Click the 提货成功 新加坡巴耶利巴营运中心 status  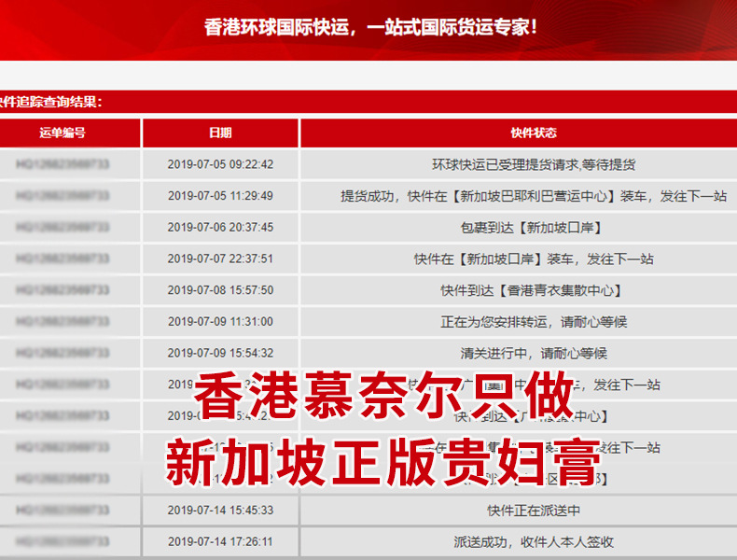pos(534,196)
